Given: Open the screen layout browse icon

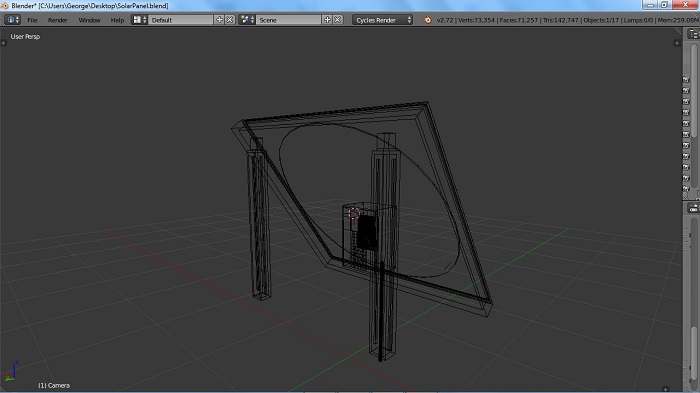Looking at the screenshot, I should (x=140, y=20).
